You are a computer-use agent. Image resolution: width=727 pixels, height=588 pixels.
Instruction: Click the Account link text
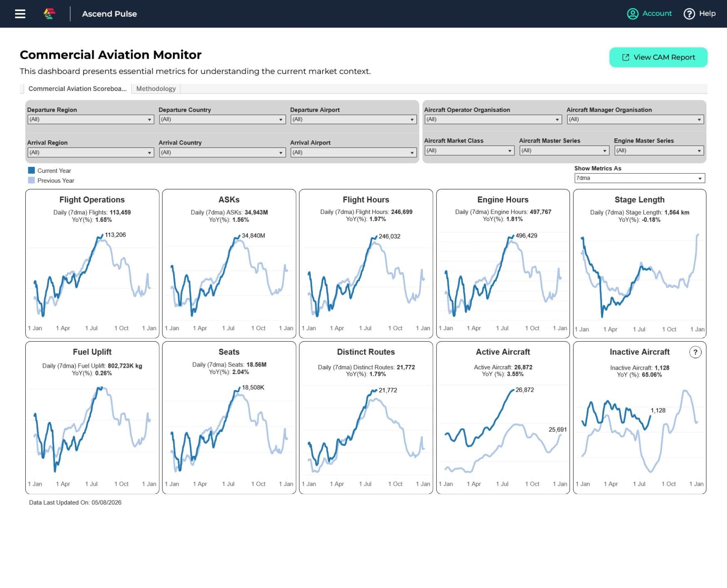pyautogui.click(x=657, y=13)
